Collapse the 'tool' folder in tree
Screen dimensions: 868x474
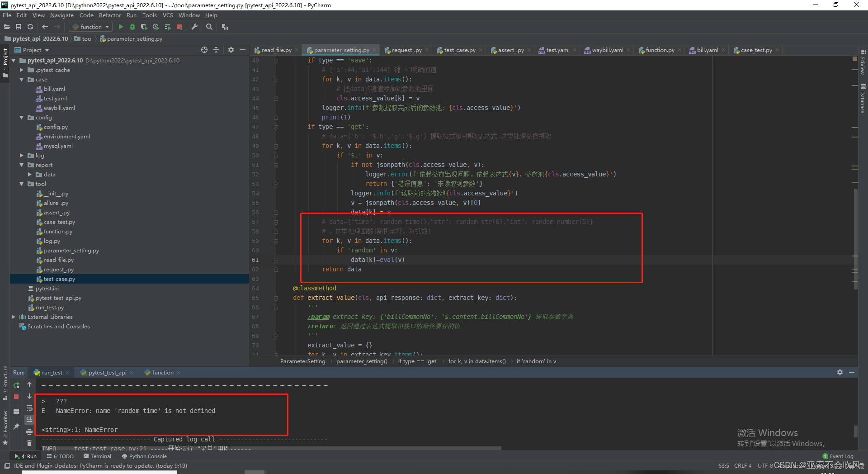coord(21,184)
